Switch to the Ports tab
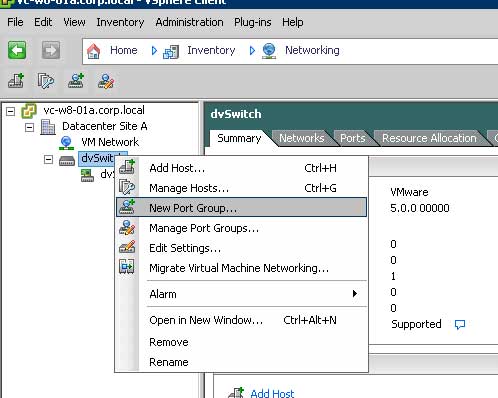The width and height of the screenshot is (498, 398). [x=353, y=138]
